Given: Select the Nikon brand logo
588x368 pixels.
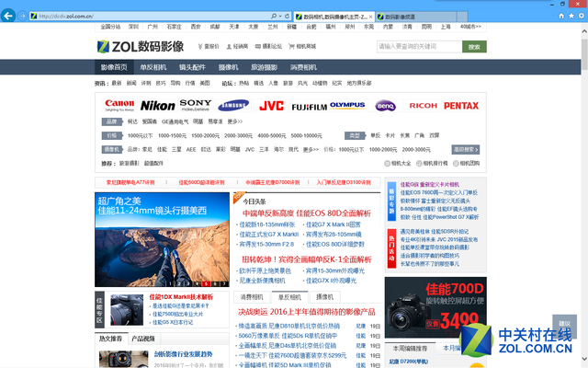Looking at the screenshot, I should (x=157, y=106).
